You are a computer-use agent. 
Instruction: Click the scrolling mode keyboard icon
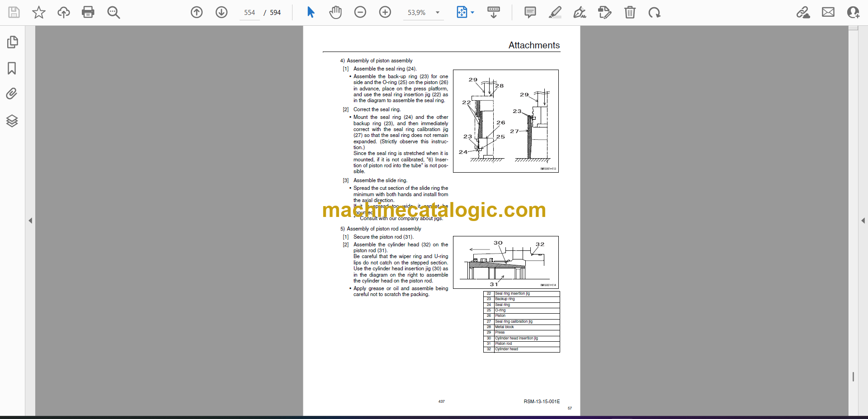click(x=494, y=12)
